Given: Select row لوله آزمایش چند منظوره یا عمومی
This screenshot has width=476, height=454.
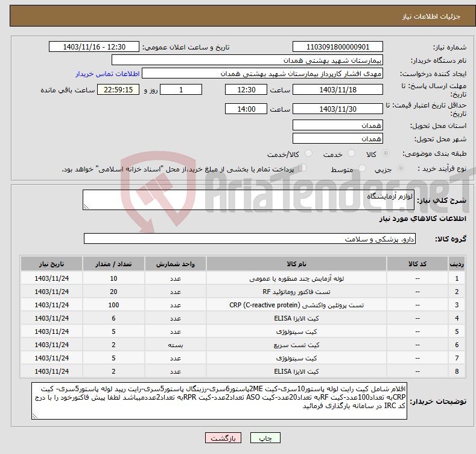Looking at the screenshot, I should point(243,278).
